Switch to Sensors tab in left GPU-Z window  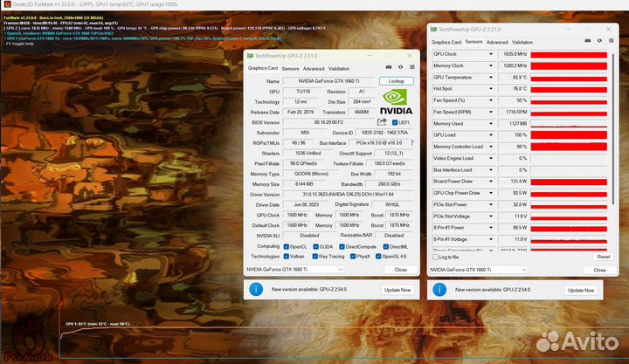tap(290, 69)
